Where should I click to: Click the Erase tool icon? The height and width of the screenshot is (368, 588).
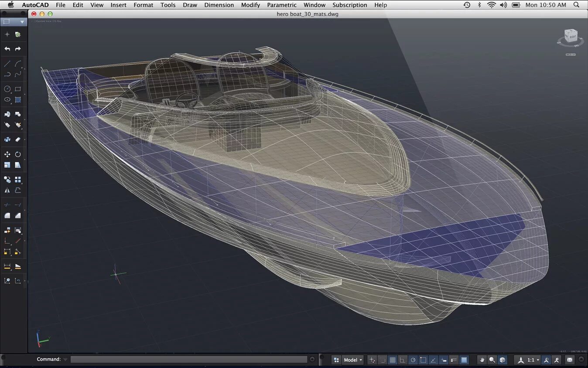tap(18, 140)
